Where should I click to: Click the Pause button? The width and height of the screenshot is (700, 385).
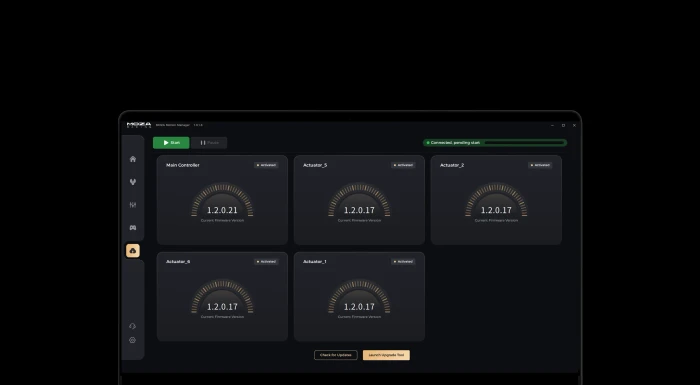pyautogui.click(x=209, y=143)
